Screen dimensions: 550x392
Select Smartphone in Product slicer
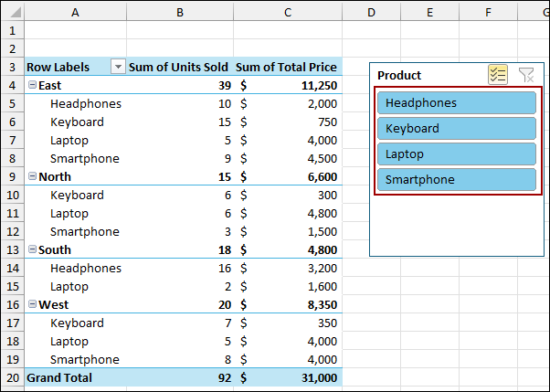click(456, 180)
